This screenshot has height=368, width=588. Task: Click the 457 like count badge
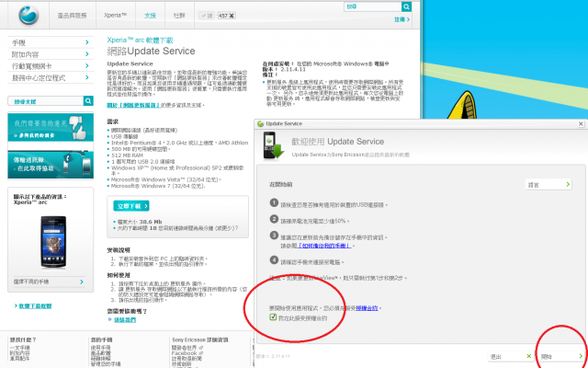pos(226,16)
